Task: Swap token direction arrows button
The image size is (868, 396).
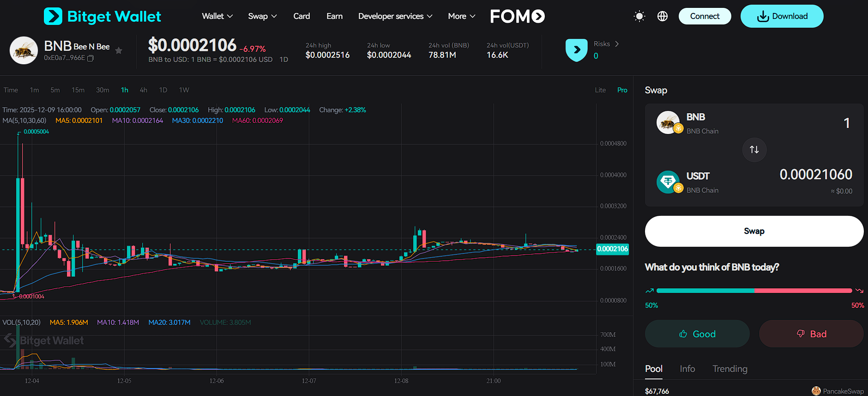Action: click(x=754, y=150)
